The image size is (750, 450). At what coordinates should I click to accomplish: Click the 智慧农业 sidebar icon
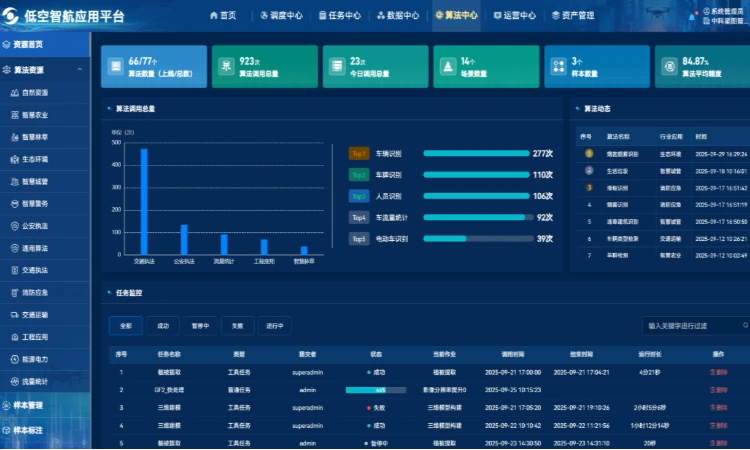coord(15,115)
